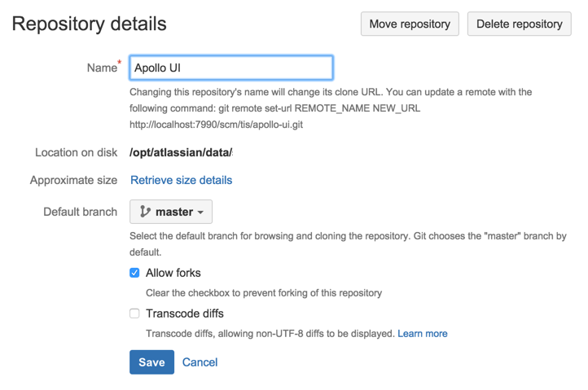Follow the Learn more link about transcoding
588x390 pixels.
click(422, 333)
